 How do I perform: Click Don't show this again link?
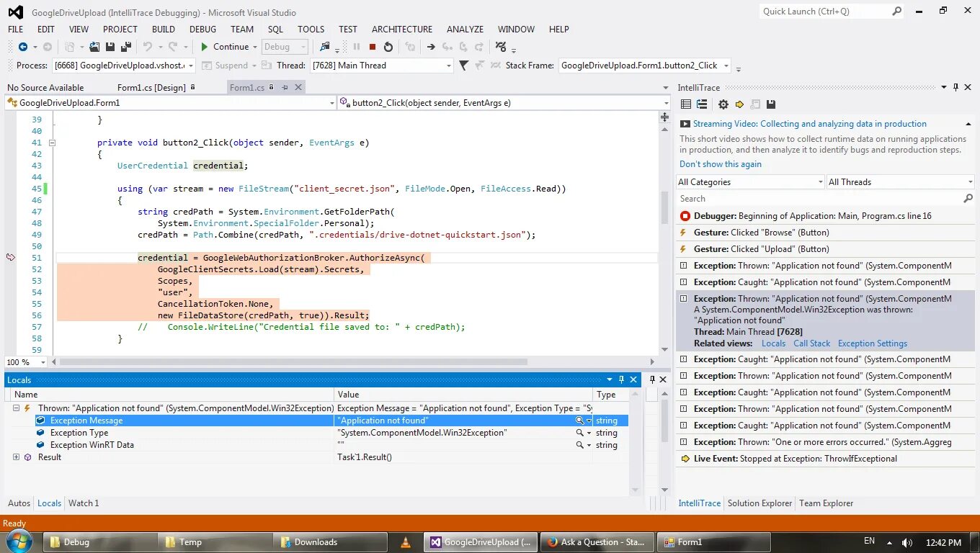click(x=721, y=164)
